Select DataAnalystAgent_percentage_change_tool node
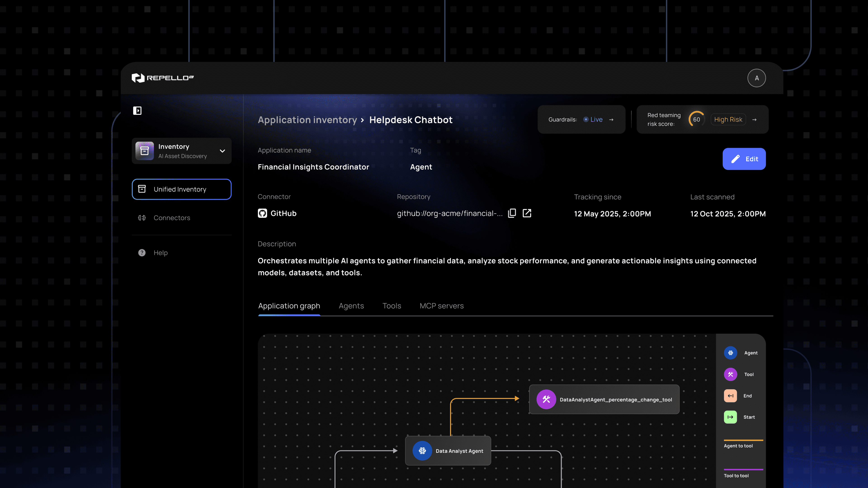 (604, 399)
